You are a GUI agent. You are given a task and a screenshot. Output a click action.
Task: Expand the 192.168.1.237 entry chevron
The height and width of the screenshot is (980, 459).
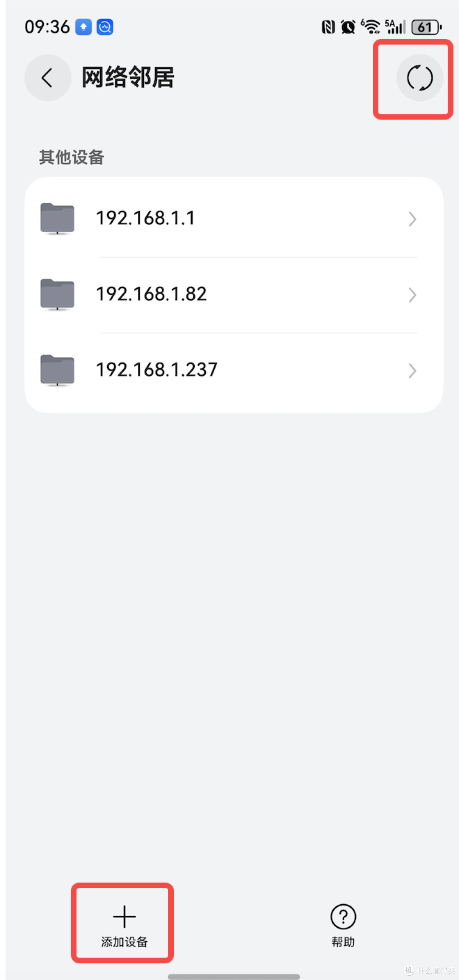(x=412, y=370)
